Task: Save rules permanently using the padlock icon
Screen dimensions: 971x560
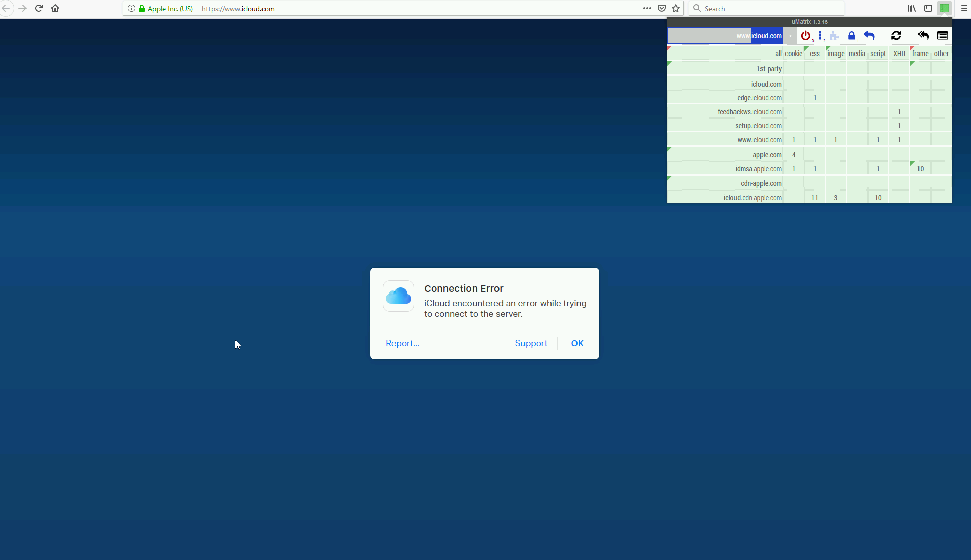Action: click(x=851, y=36)
